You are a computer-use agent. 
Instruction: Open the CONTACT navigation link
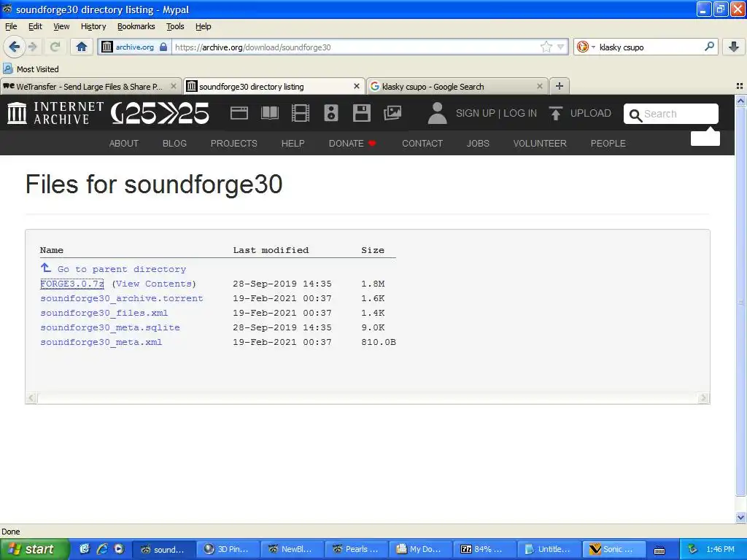[x=422, y=144]
